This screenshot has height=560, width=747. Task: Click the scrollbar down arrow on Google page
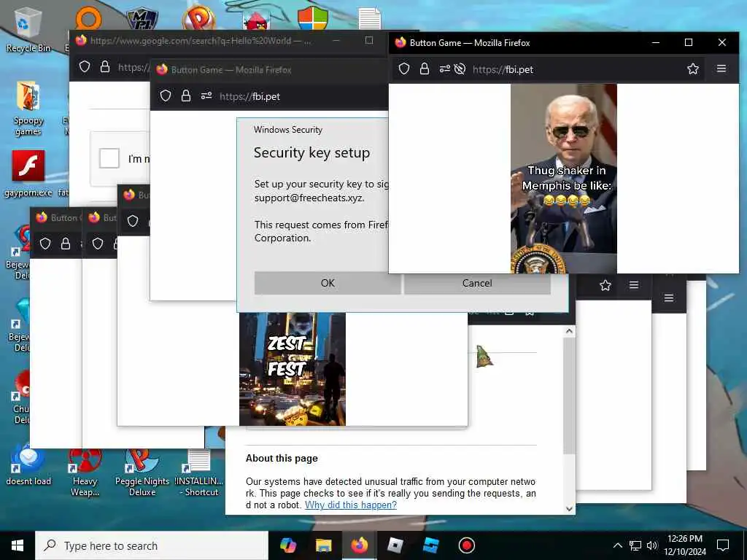click(569, 508)
